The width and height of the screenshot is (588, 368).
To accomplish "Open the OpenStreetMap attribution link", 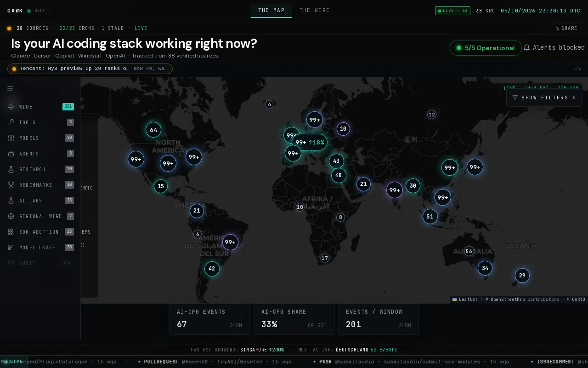I will tap(507, 299).
